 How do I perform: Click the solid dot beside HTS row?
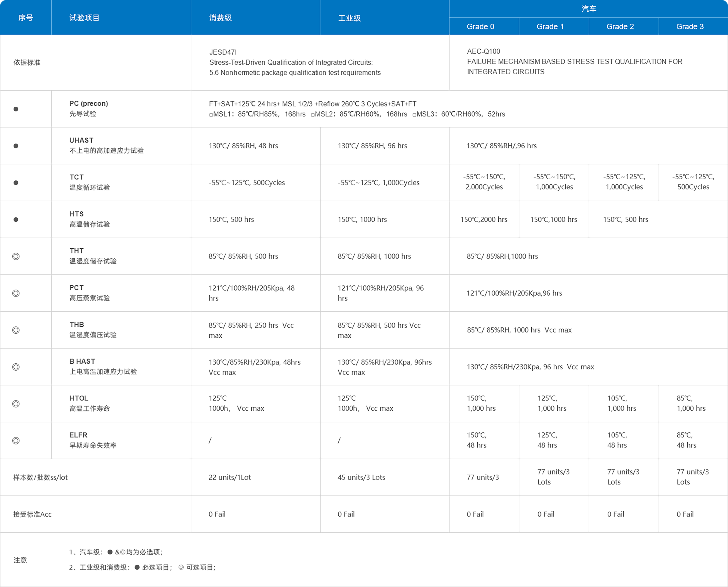coord(16,219)
